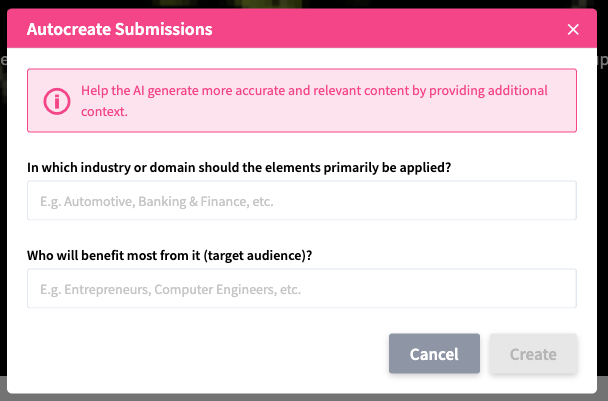Select the field with Automotive, Banking placeholder
This screenshot has width=608, height=401.
tap(301, 201)
